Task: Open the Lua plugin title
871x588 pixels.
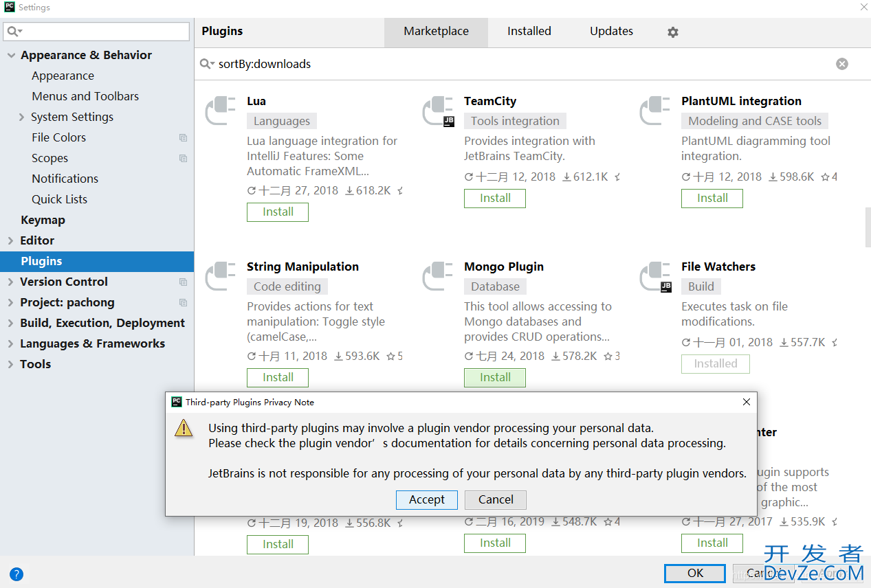Action: pos(256,101)
